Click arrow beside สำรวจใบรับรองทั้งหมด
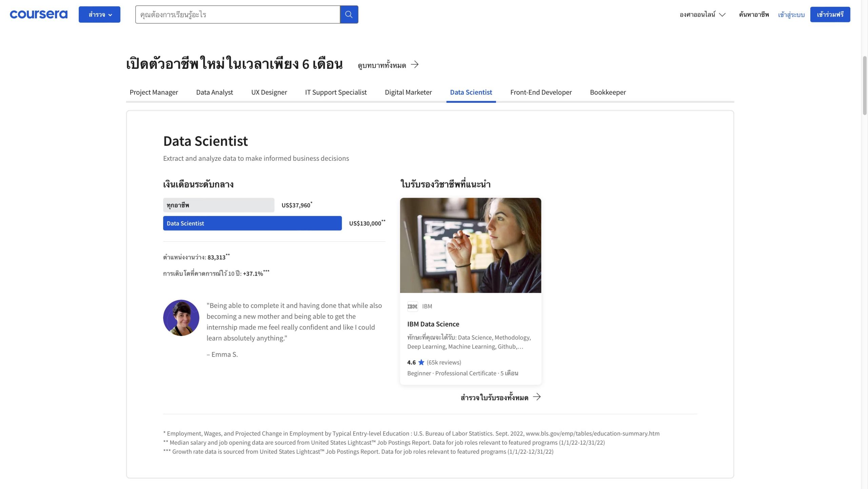 537,397
